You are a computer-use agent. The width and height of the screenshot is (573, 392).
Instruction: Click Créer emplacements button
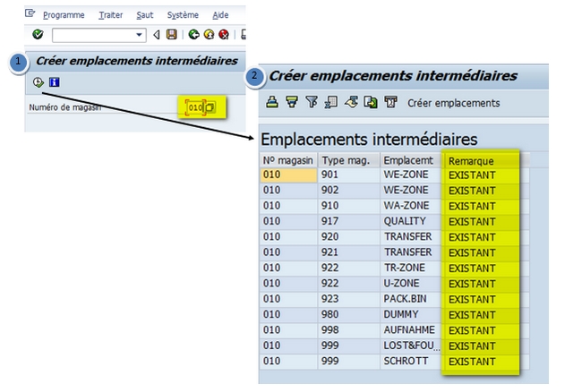pyautogui.click(x=453, y=103)
